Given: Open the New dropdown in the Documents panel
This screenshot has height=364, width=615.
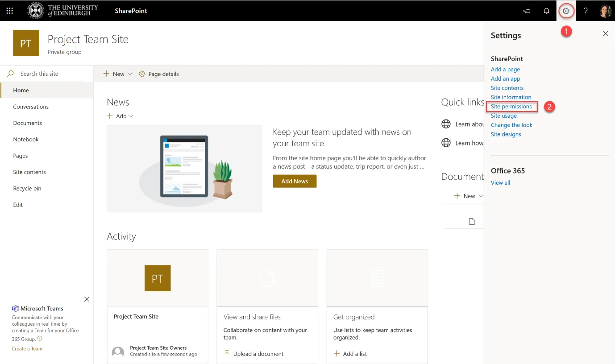Looking at the screenshot, I should pyautogui.click(x=469, y=195).
